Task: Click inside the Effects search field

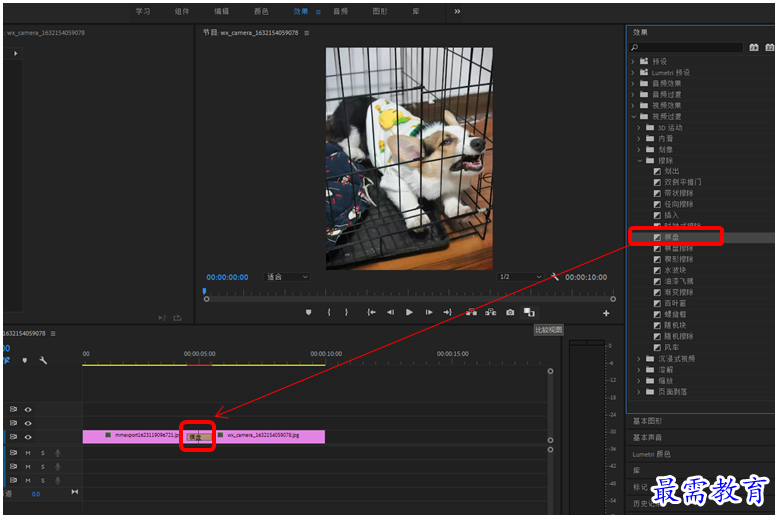Action: coord(690,47)
